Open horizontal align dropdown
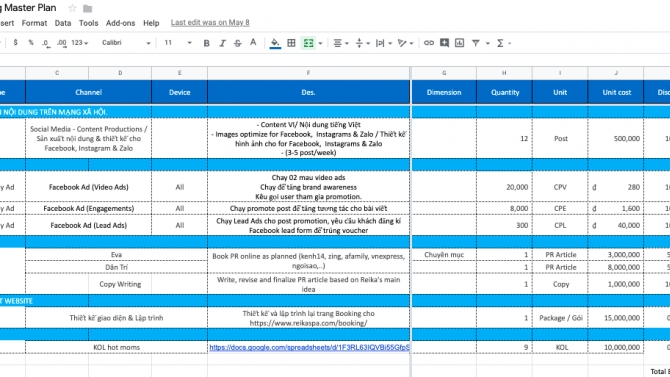670x377 pixels. pyautogui.click(x=341, y=43)
